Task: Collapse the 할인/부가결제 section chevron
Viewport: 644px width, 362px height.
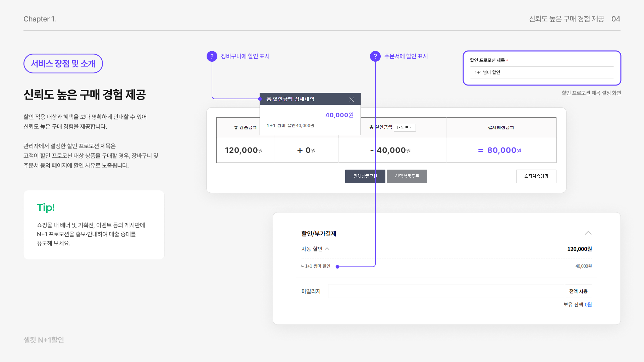Action: click(x=588, y=233)
